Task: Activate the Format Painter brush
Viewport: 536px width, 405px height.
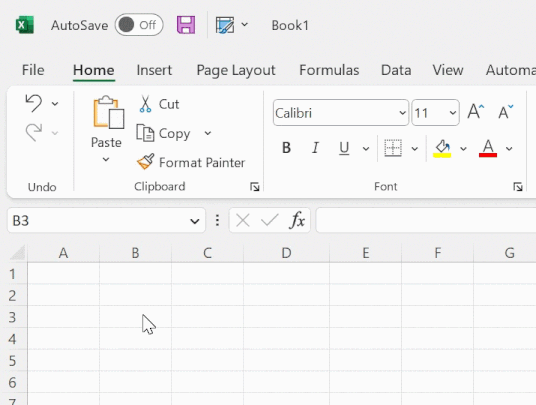Action: pos(191,162)
